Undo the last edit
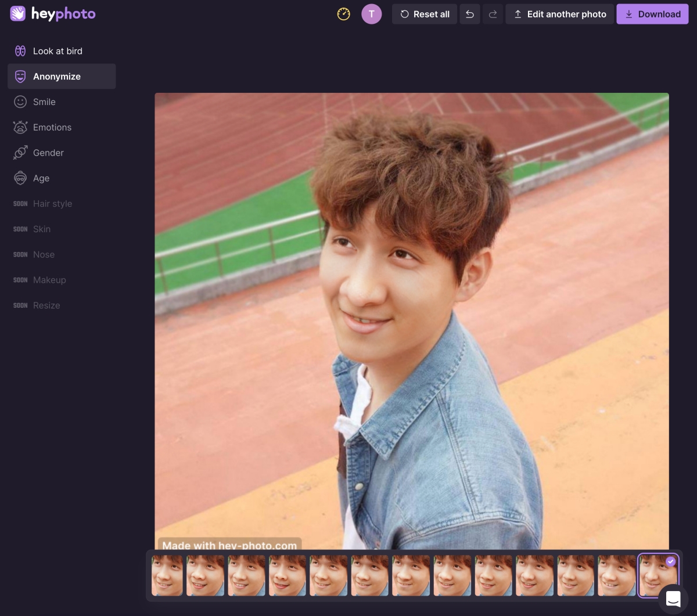 pos(470,14)
